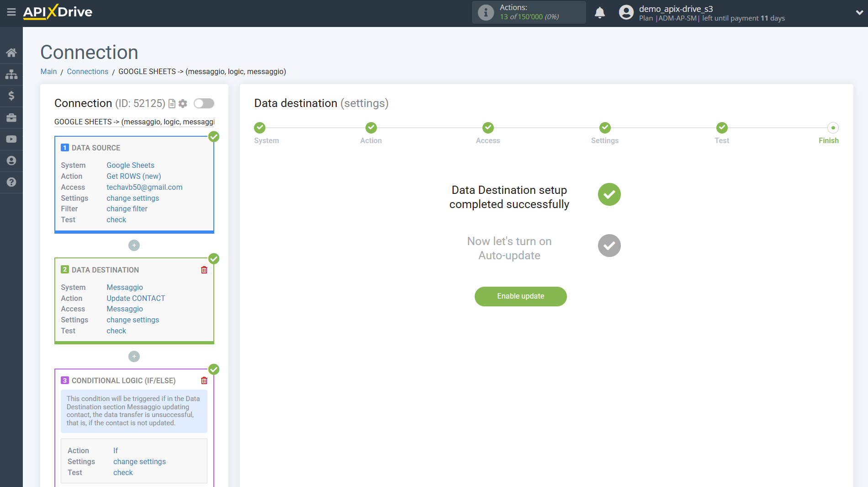Viewport: 868px width, 487px height.
Task: Expand the account dropdown chevron
Action: coord(859,12)
